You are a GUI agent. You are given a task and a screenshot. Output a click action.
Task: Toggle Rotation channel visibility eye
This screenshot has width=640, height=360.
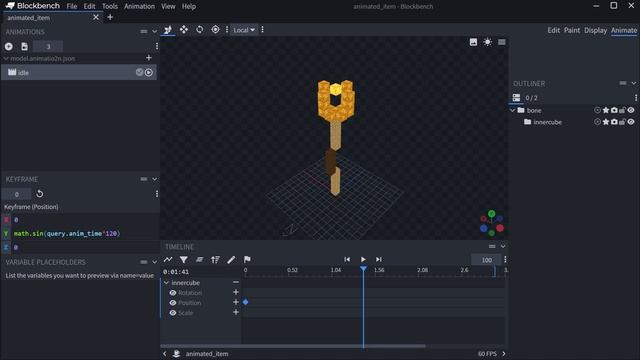click(x=173, y=293)
